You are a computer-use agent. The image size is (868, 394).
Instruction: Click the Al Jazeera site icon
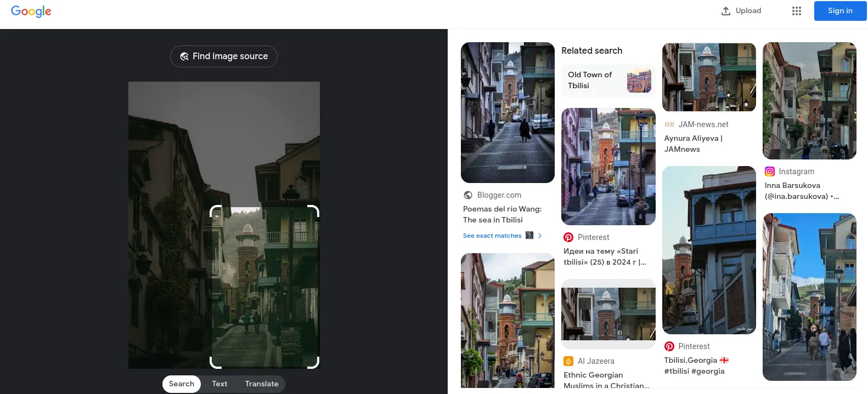568,361
